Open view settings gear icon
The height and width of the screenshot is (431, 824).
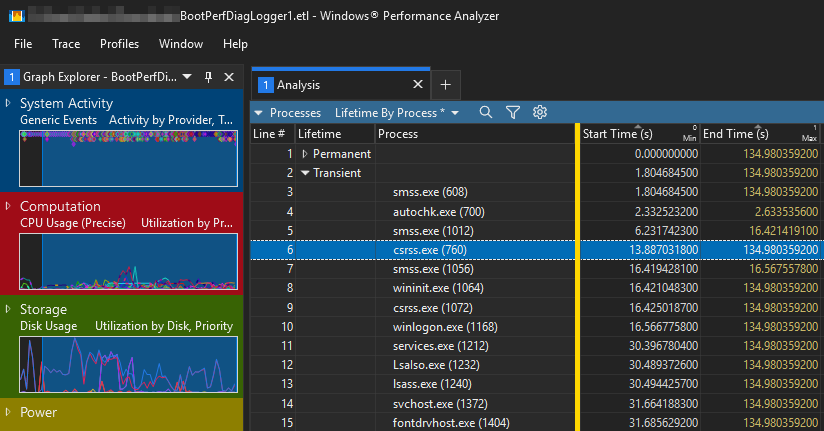click(540, 113)
